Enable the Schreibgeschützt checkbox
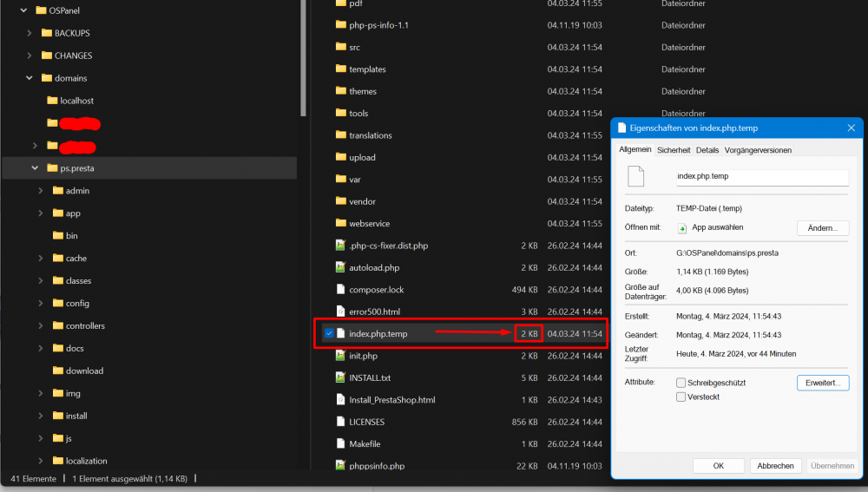The height and width of the screenshot is (492, 868). pos(681,383)
